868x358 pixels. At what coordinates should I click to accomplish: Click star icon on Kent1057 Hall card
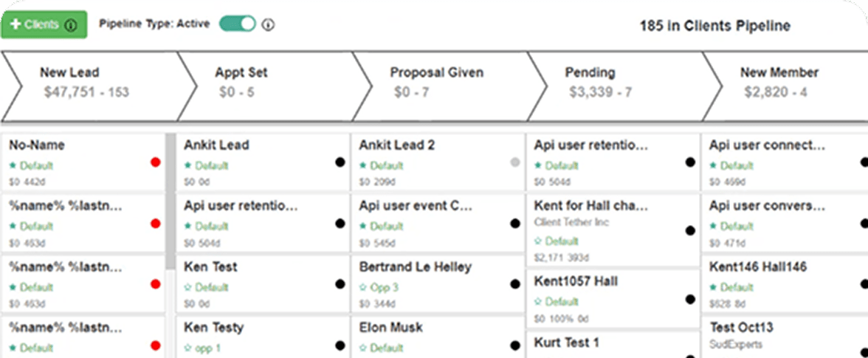tap(538, 302)
